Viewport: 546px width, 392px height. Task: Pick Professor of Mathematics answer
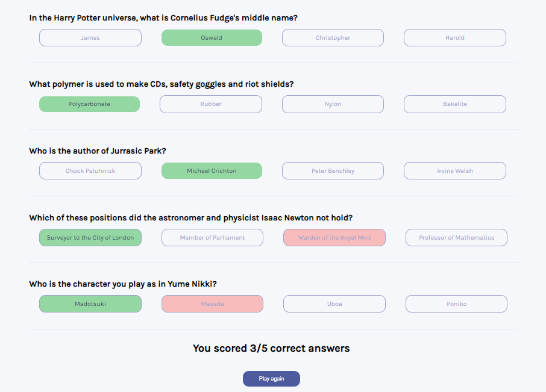coord(457,238)
